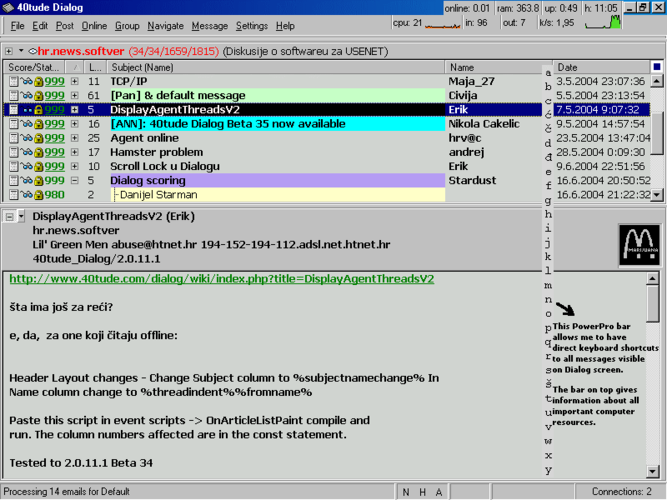Open the Help menu
Screen dimensions: 667x500
(x=285, y=26)
